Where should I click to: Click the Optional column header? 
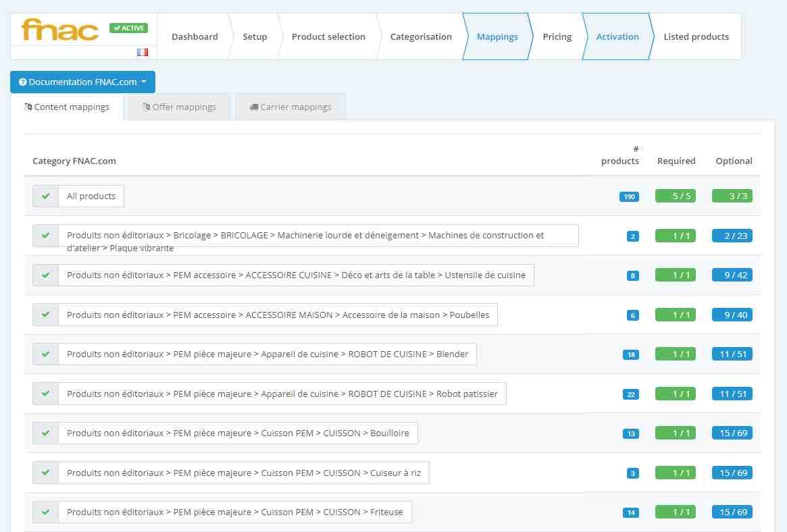[734, 161]
